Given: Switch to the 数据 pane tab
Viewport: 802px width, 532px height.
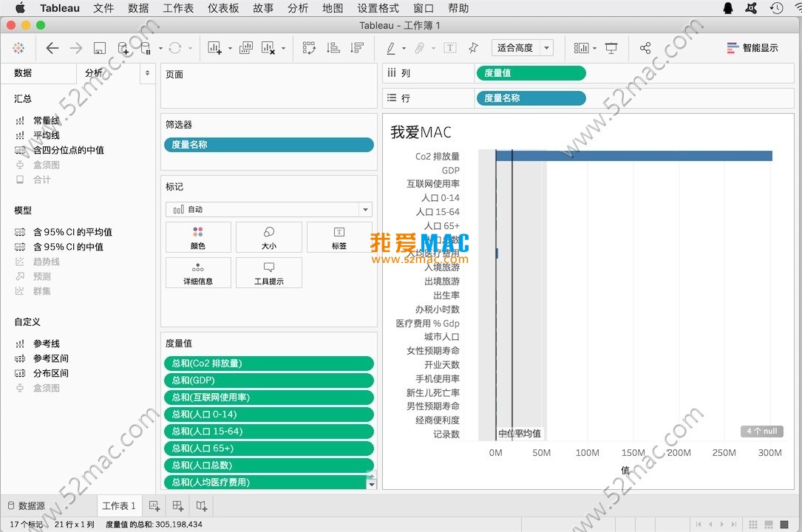Looking at the screenshot, I should (38, 73).
